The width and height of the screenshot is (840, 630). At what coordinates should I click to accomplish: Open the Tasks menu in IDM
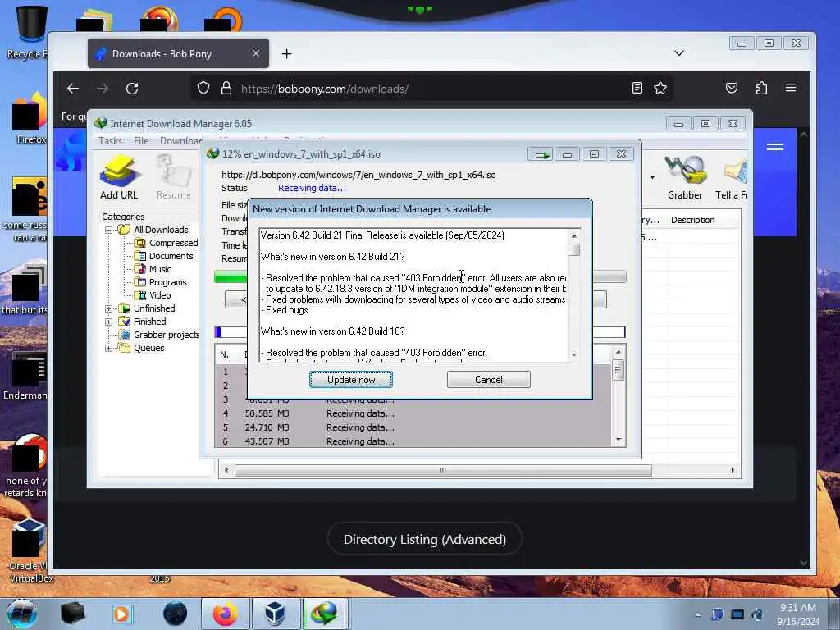point(111,141)
